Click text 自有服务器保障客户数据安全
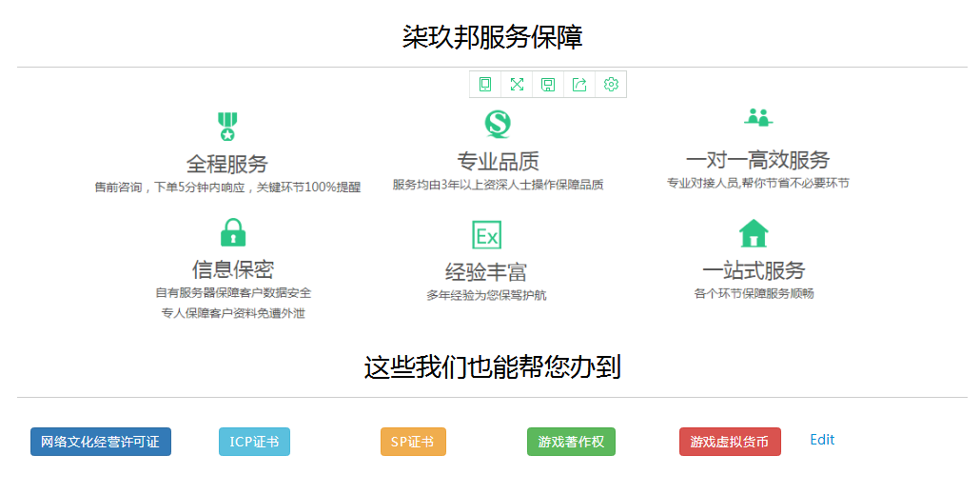This screenshot has width=980, height=494. 233,292
